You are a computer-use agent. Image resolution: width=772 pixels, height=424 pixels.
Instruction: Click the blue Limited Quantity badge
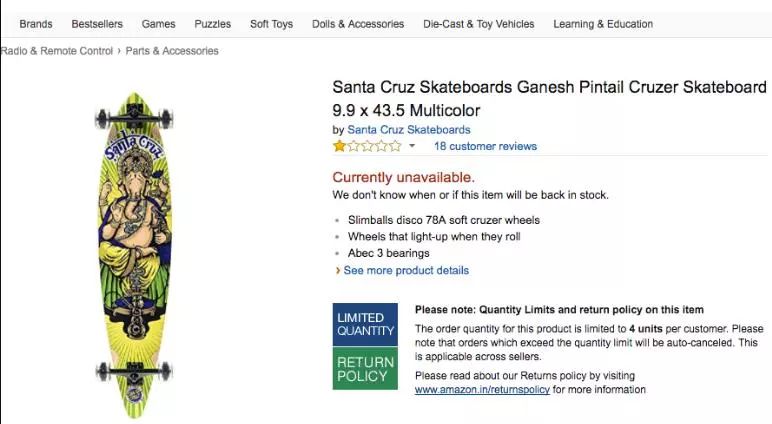click(365, 324)
